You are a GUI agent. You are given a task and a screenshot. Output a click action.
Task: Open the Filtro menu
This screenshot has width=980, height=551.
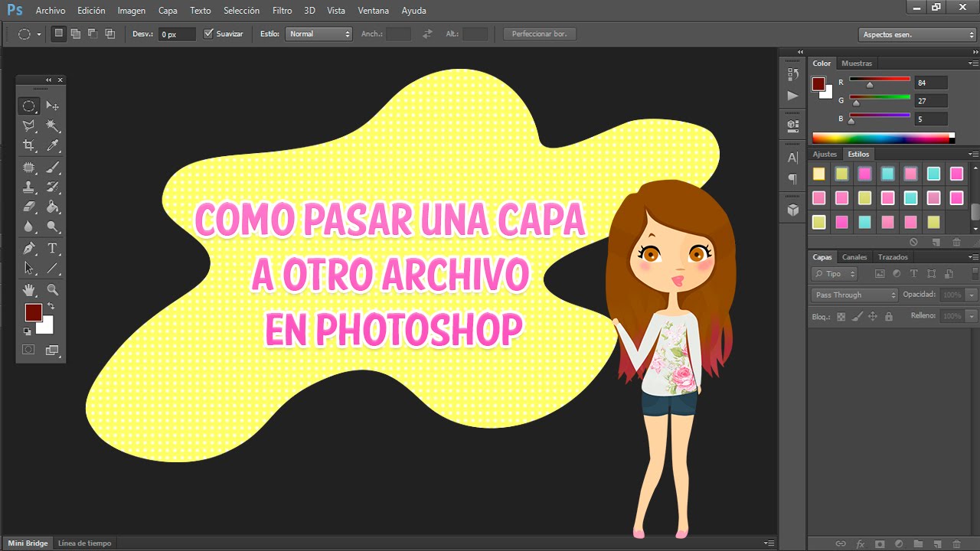[282, 11]
